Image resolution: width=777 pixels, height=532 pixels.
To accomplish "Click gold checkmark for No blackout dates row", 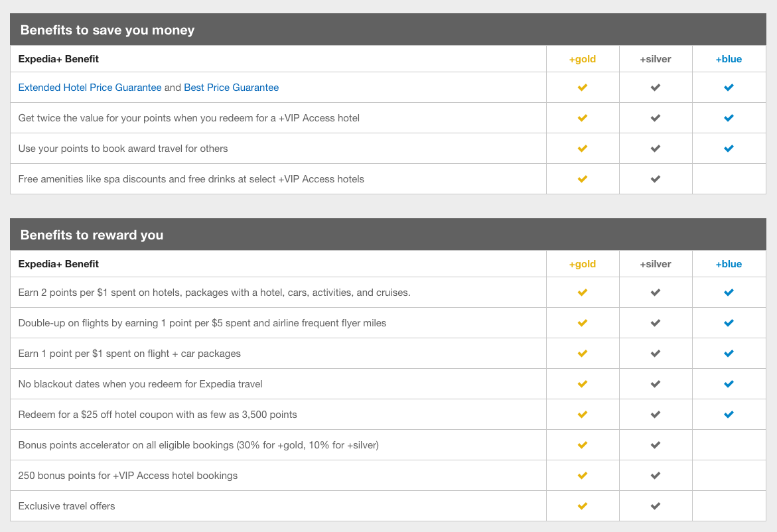I will point(583,384).
